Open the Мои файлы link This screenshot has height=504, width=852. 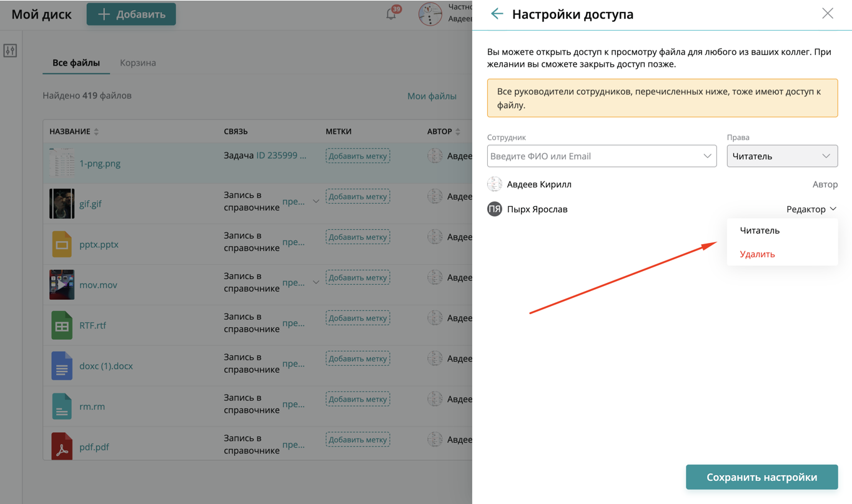432,96
